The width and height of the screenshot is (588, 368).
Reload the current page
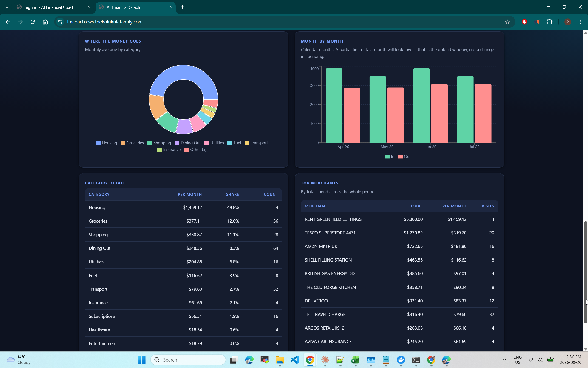(33, 22)
